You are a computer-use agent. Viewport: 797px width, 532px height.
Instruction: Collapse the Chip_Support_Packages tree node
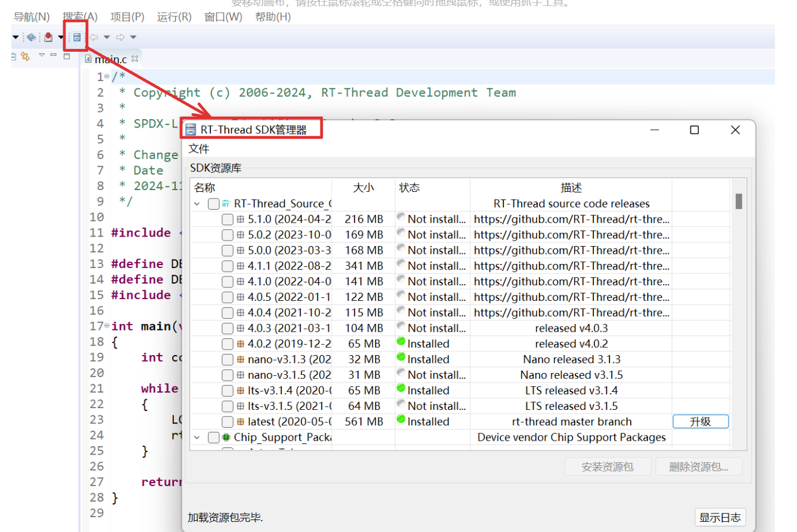(x=197, y=437)
